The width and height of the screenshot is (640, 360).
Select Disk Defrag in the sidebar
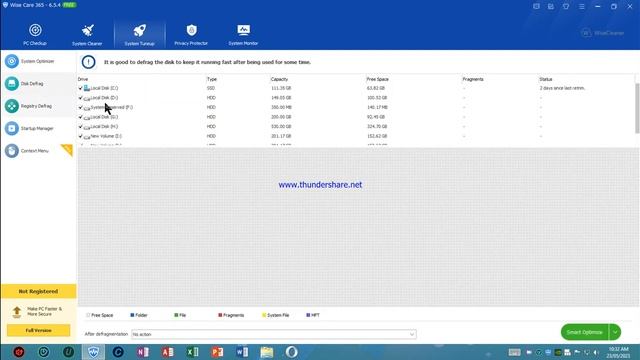tap(38, 84)
